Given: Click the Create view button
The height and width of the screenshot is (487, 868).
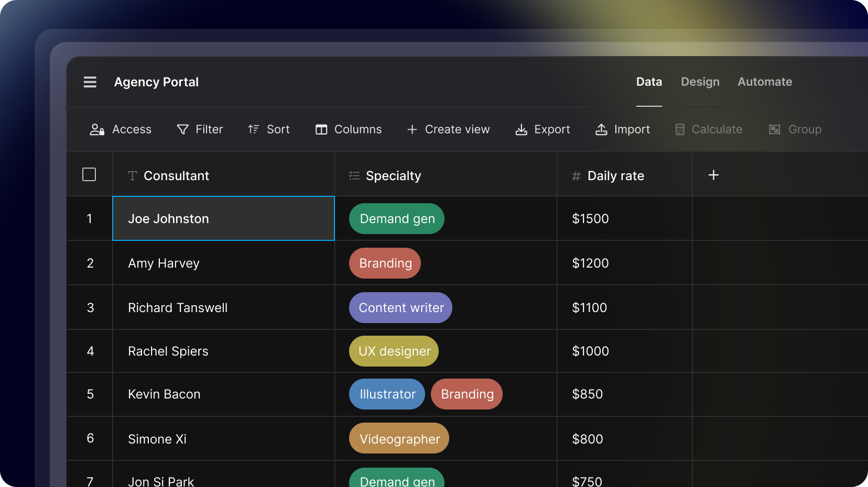Looking at the screenshot, I should 448,129.
